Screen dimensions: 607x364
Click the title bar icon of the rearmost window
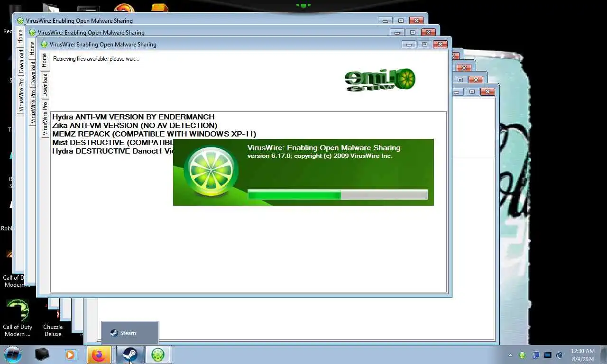20,20
